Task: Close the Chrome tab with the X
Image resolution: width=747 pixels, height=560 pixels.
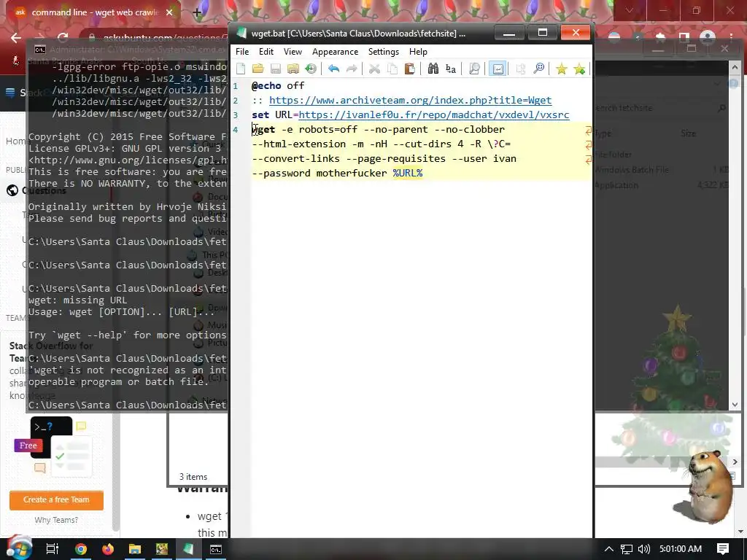Action: coord(169,12)
